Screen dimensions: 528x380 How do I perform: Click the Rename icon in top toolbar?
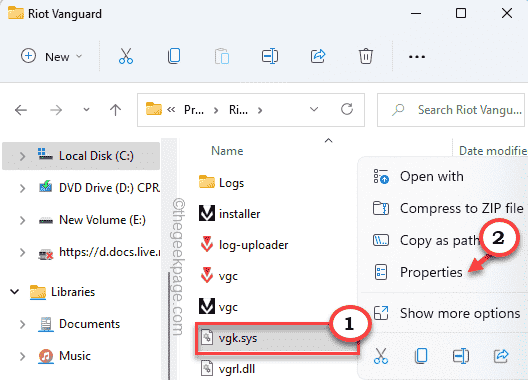[270, 56]
